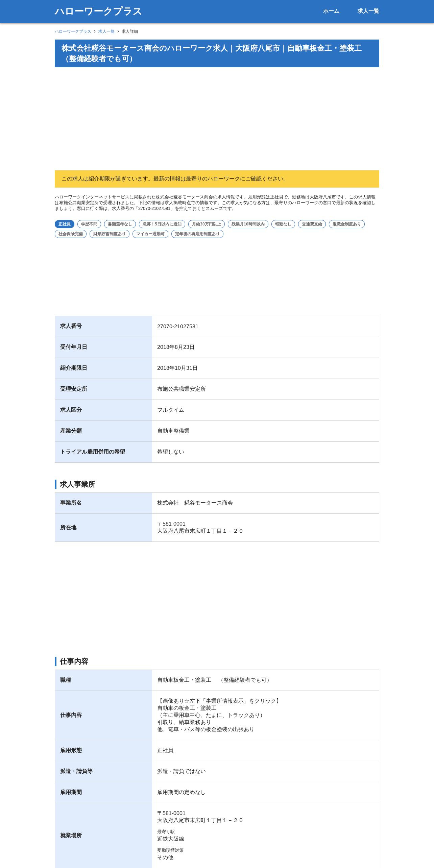
Task: Click the 自動車板金工・塗装工 job type value
Action: click(x=214, y=680)
